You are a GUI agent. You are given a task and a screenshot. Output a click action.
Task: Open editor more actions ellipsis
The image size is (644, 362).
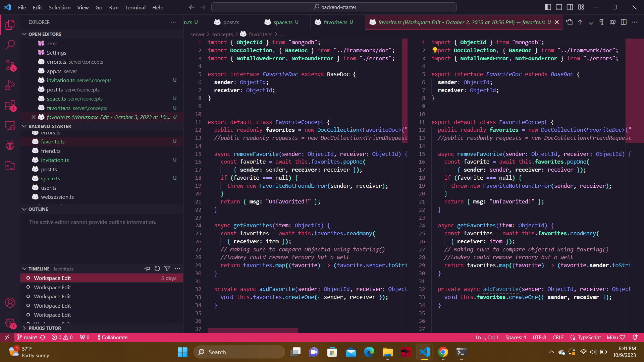point(634,22)
